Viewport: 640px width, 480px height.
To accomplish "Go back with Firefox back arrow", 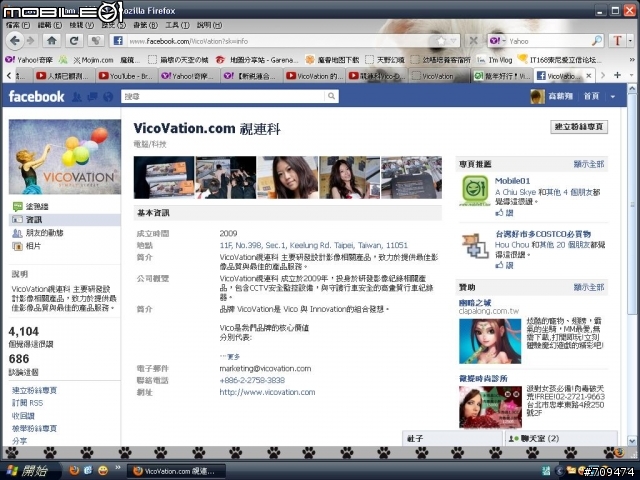I will tap(15, 41).
